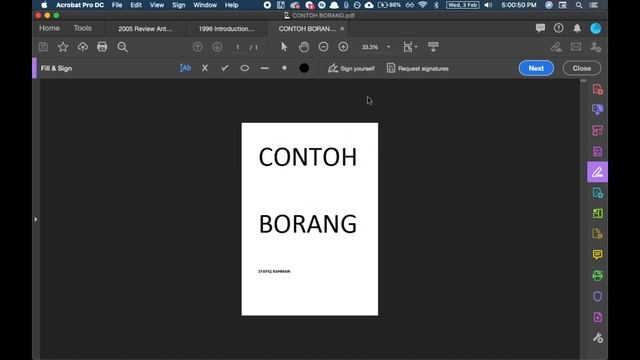
Task: Open the find text magnifier
Action: [122, 47]
